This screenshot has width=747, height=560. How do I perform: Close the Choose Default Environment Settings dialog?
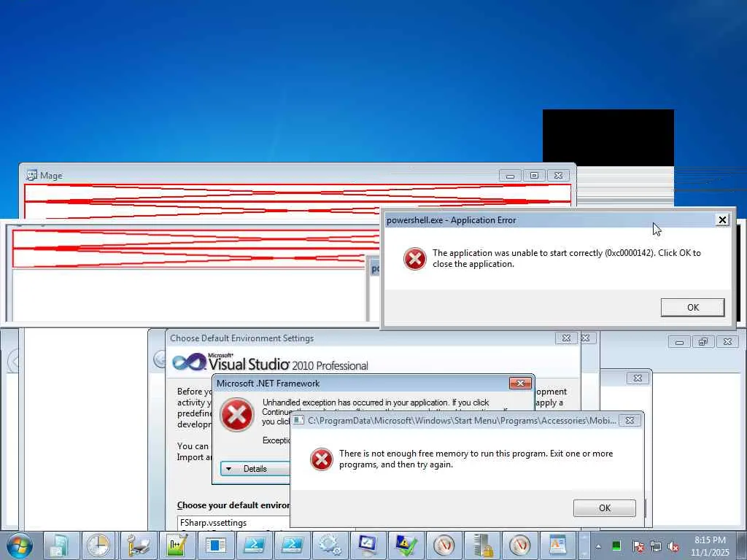(566, 338)
